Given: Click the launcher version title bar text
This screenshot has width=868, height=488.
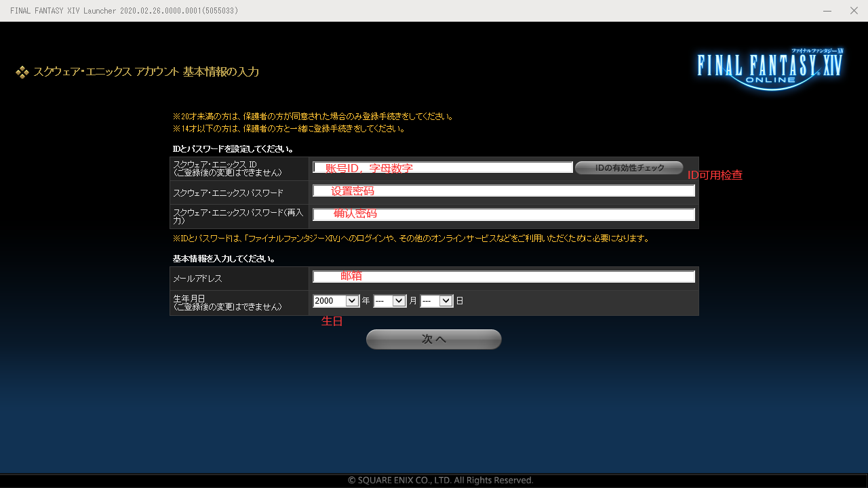Looking at the screenshot, I should pos(124,11).
